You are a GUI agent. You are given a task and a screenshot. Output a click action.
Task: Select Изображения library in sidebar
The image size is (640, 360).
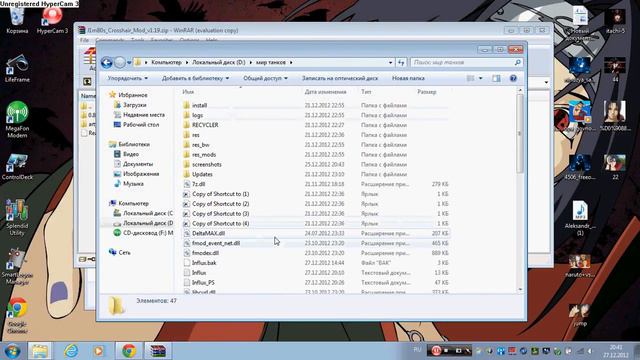click(136, 173)
